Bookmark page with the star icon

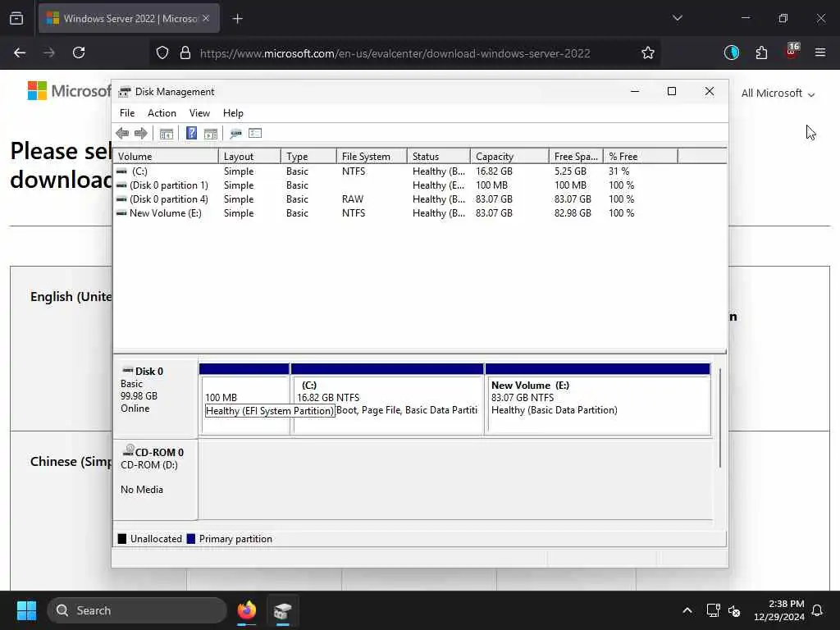point(648,52)
